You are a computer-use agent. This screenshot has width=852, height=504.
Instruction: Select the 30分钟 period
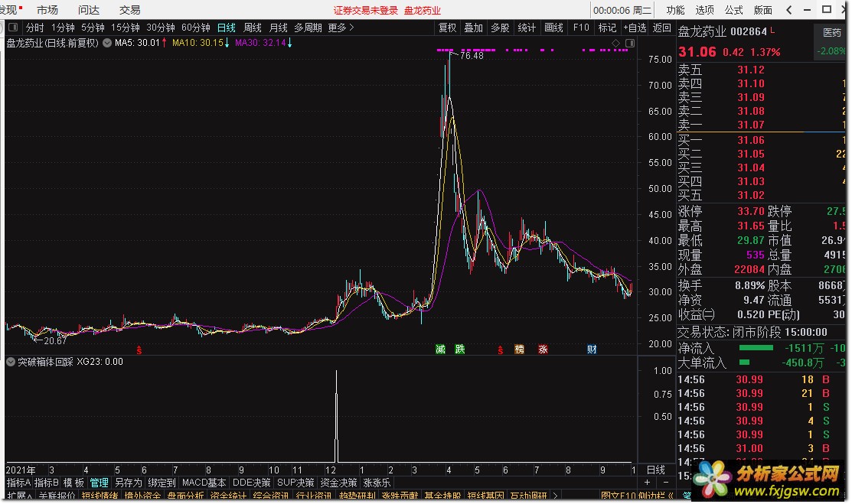tap(161, 28)
